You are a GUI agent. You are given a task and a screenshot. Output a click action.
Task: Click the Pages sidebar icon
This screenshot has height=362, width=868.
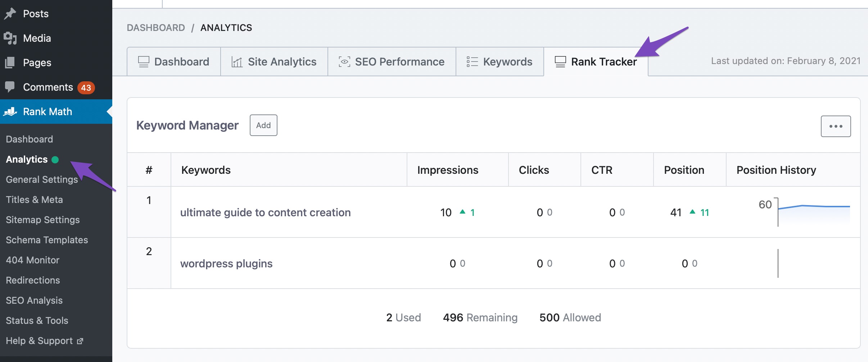tap(10, 63)
